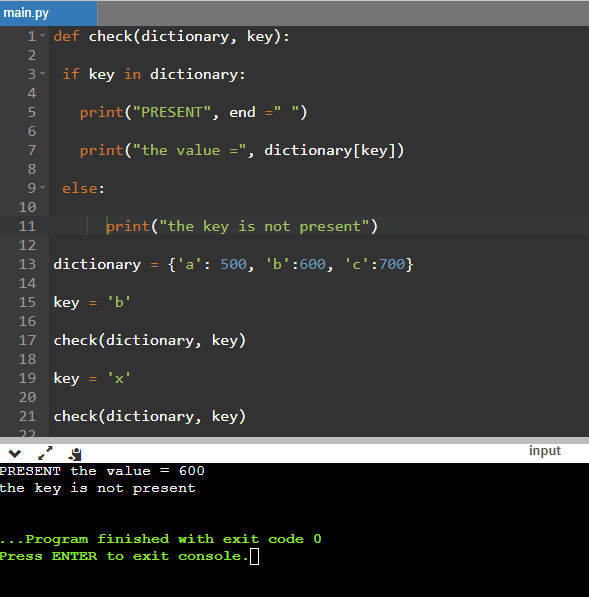Fold the if block on line 3
Image resolution: width=589 pixels, height=597 pixels.
[x=43, y=74]
